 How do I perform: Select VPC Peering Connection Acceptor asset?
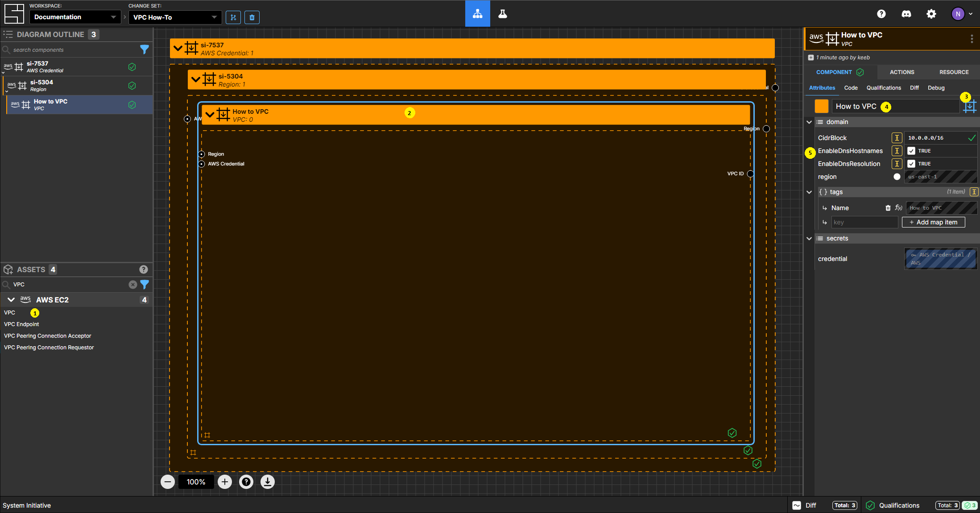[x=47, y=336]
